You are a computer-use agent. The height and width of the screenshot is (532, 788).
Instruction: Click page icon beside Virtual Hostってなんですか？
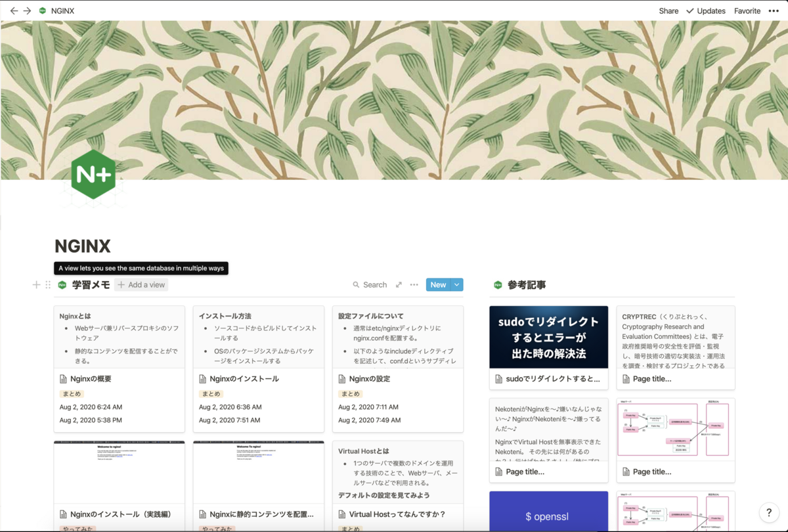342,514
